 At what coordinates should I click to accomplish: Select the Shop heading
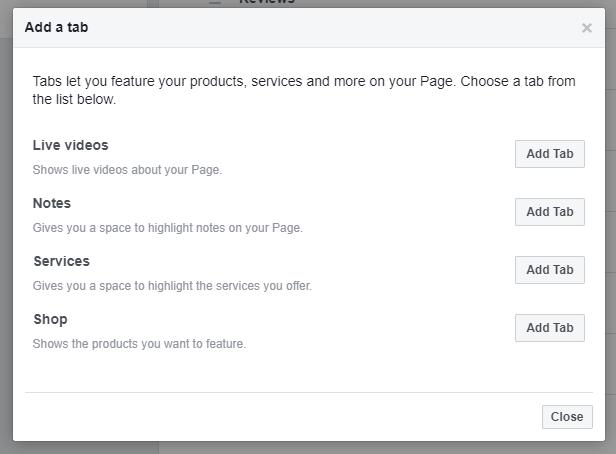tap(50, 320)
